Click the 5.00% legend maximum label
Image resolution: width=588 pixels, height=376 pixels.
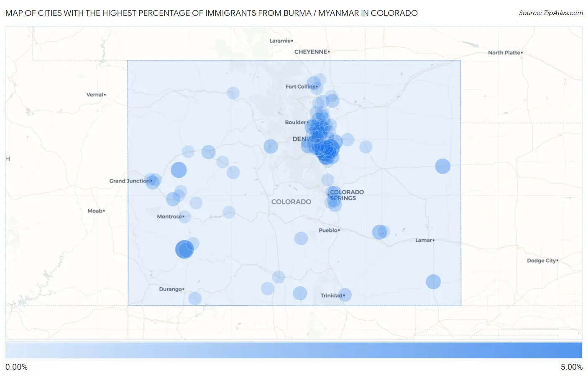pyautogui.click(x=571, y=367)
